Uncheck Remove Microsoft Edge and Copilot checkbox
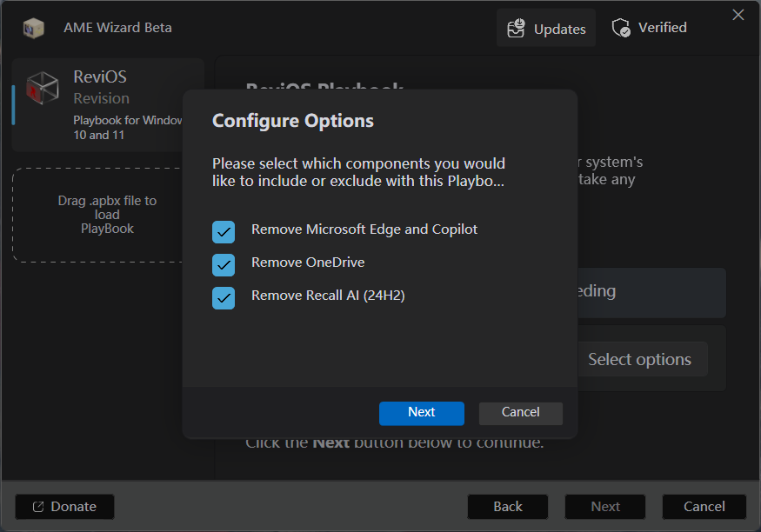The height and width of the screenshot is (532, 761). (224, 231)
